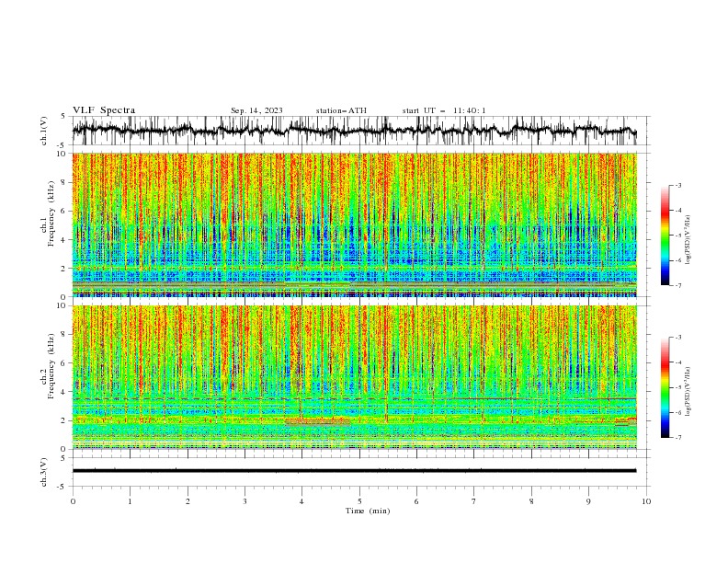Select the ch.2 "Frequency (kHz)" axis label
This screenshot has height=563, width=728.
(x=51, y=366)
